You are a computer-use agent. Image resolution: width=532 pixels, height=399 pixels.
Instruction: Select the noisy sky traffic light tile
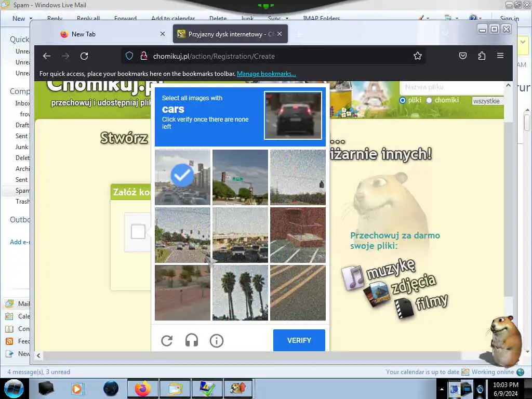coord(298,178)
